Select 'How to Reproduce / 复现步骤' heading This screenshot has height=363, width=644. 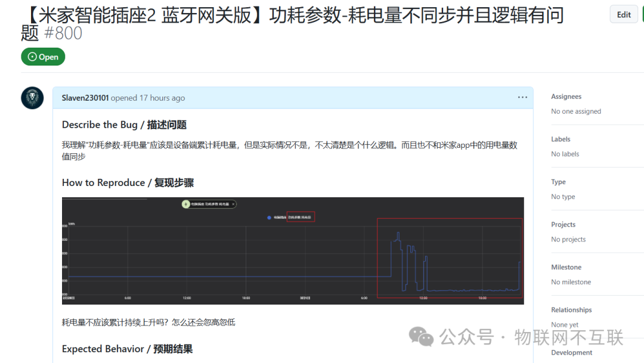click(x=128, y=183)
